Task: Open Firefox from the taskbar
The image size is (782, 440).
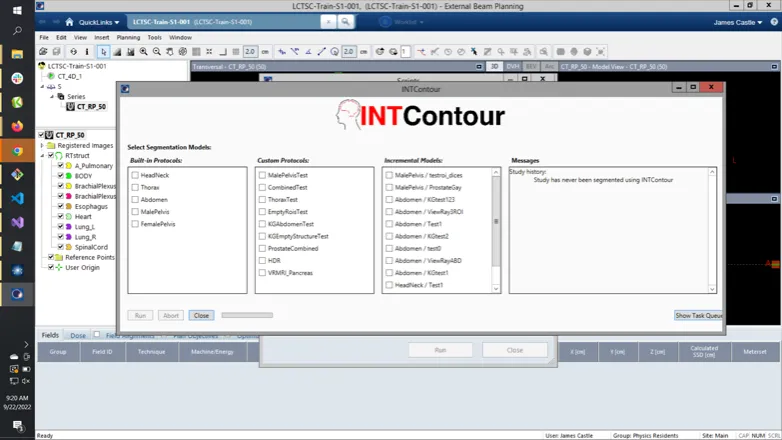Action: click(17, 126)
